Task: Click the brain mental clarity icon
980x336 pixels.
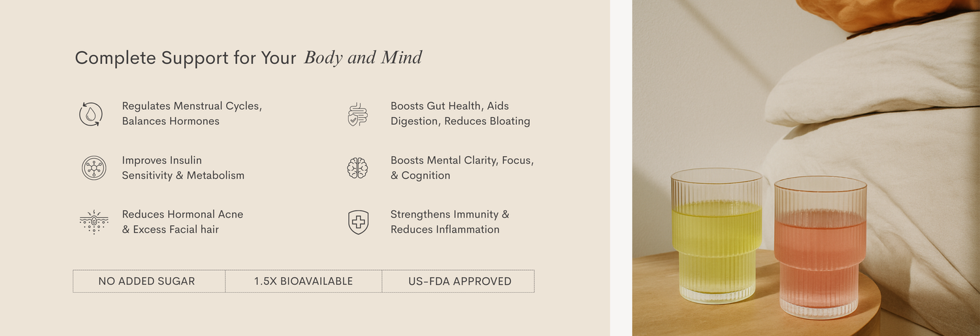Action: click(x=357, y=168)
